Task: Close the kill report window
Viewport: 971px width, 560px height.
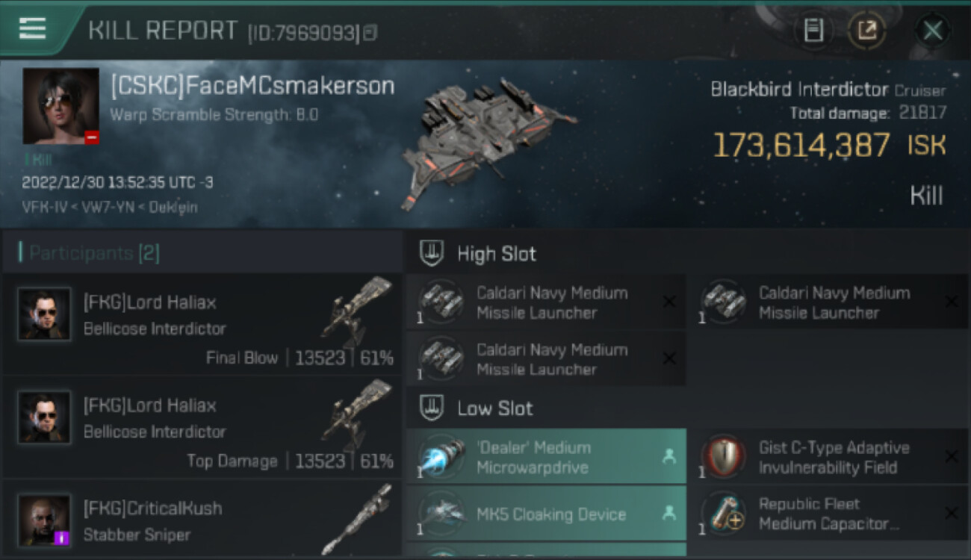Action: (932, 31)
